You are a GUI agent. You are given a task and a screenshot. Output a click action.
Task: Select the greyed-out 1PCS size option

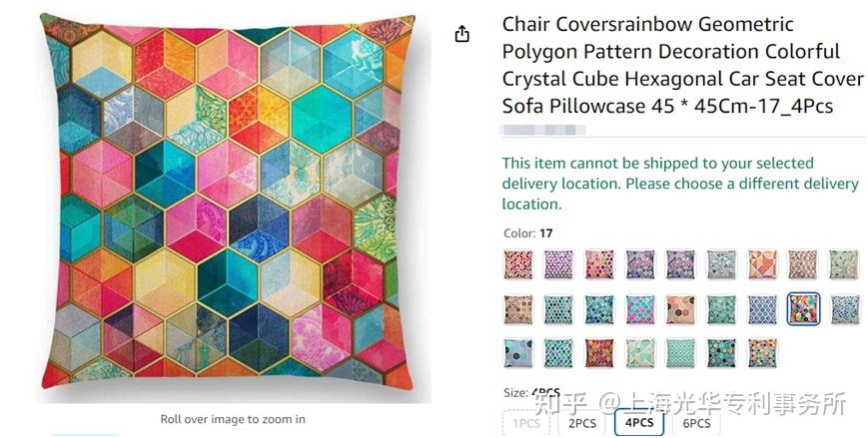(525, 422)
